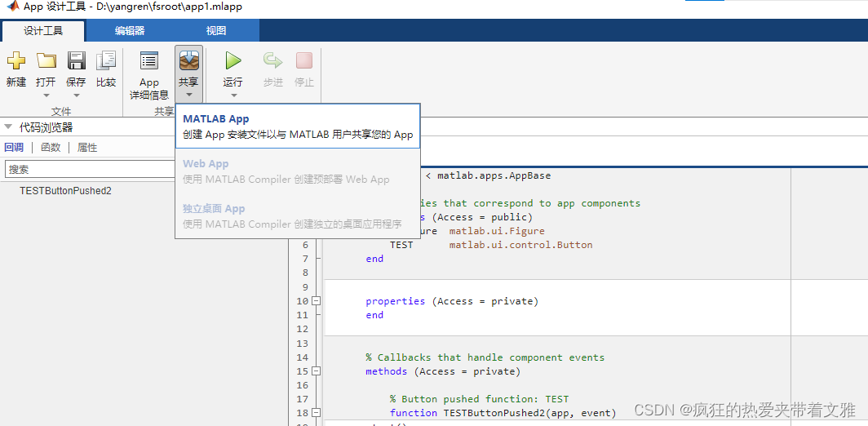Image resolution: width=868 pixels, height=426 pixels.
Task: Save app using 保存 floppy icon
Action: pos(76,61)
